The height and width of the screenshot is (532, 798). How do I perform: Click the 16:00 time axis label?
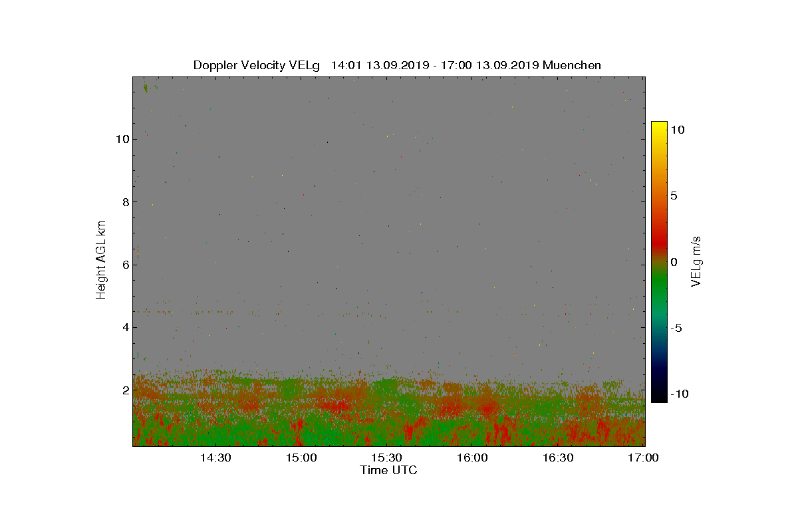tap(473, 458)
